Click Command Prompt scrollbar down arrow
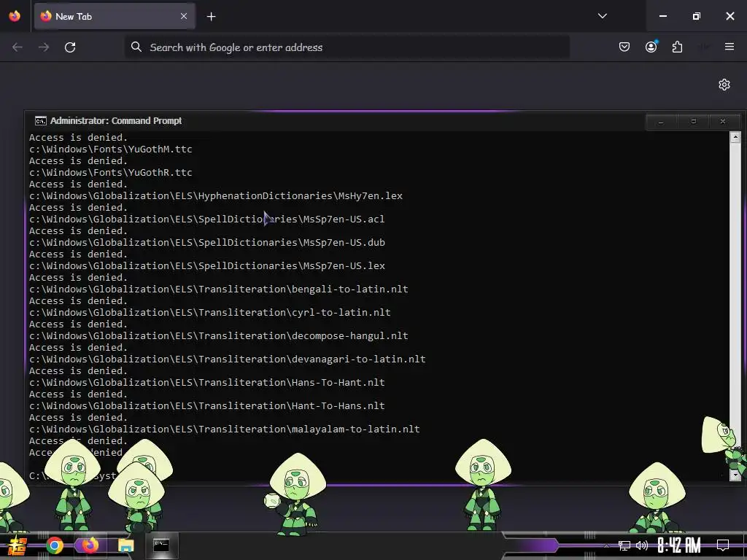This screenshot has height=560, width=747. (735, 475)
